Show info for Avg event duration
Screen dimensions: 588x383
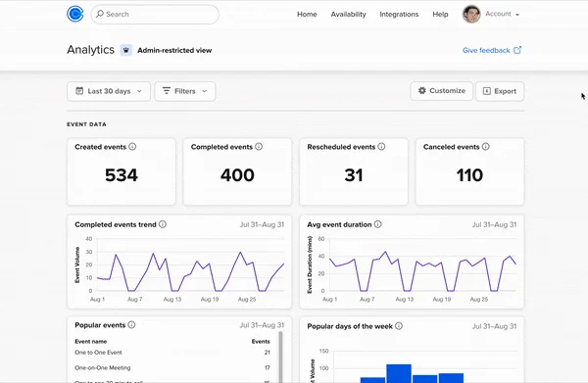coord(378,224)
